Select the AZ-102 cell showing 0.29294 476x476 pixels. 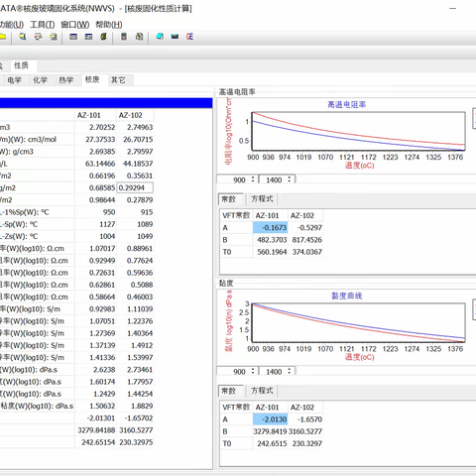135,187
